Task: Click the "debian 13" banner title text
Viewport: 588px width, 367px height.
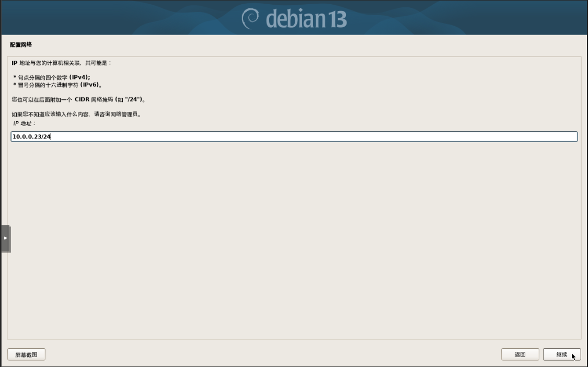Action: point(306,18)
